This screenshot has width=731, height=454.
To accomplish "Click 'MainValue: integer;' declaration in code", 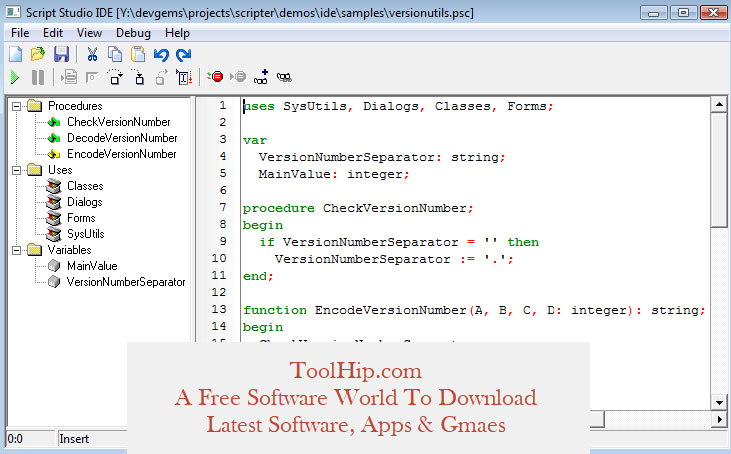I will (334, 174).
